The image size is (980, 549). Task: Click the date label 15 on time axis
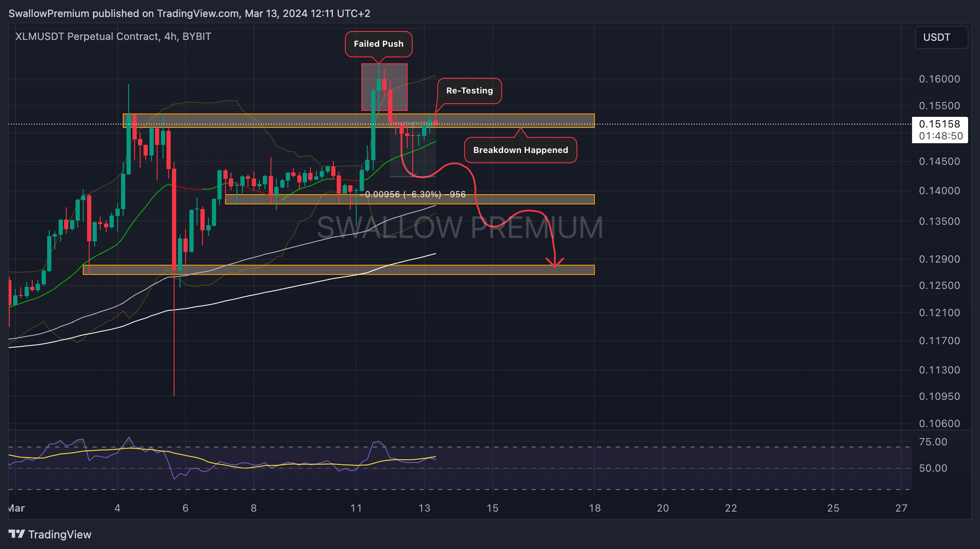pos(493,508)
